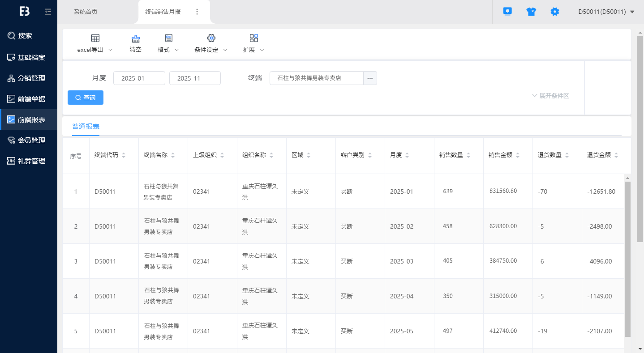The image size is (644, 353).
Task: Click the start month field 2025-01
Action: coord(139,78)
